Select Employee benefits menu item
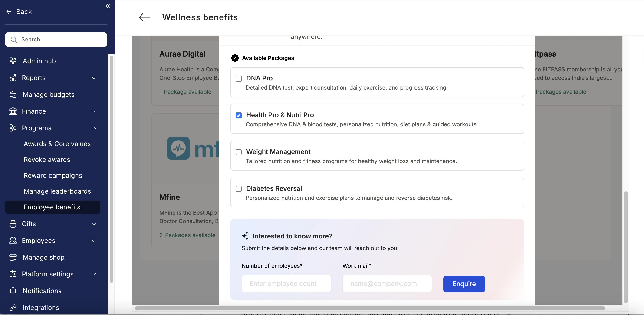The image size is (644, 315). (x=53, y=207)
